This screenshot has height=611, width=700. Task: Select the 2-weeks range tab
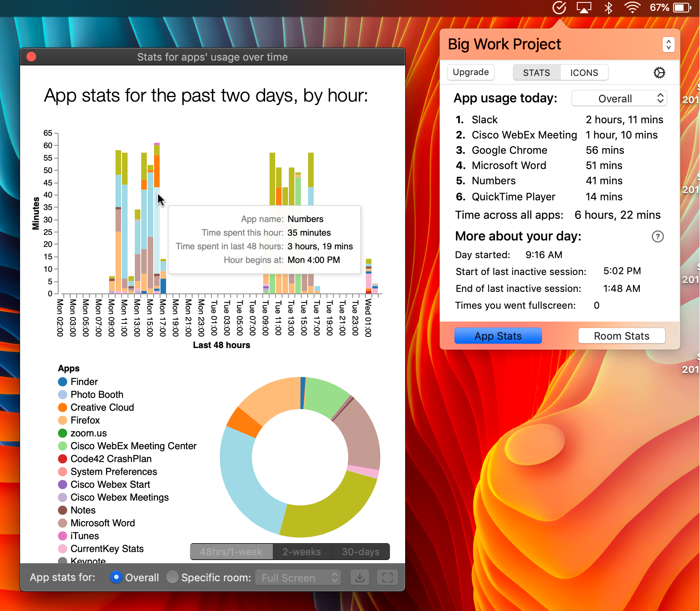(x=302, y=552)
